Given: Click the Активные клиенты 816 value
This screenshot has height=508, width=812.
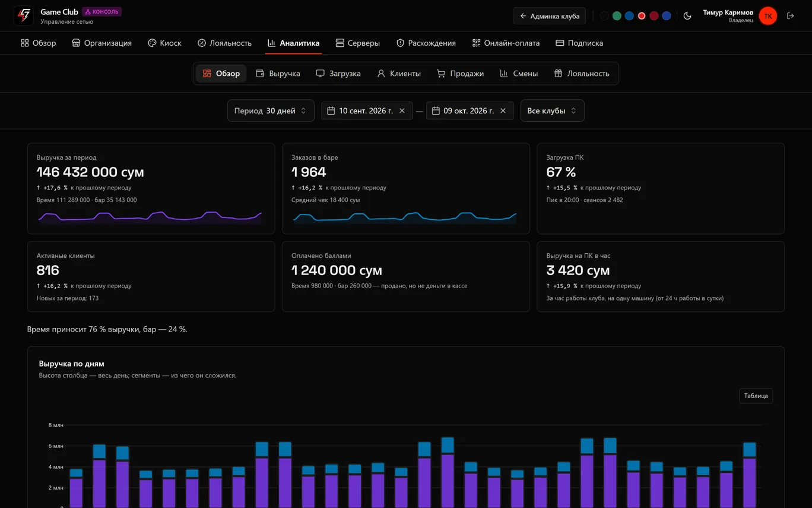Looking at the screenshot, I should coord(48,270).
